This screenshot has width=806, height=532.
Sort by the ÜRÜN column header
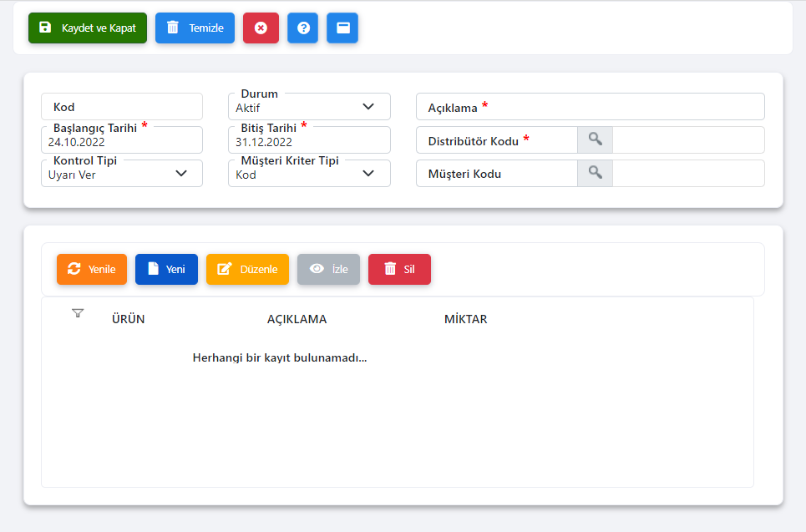128,319
